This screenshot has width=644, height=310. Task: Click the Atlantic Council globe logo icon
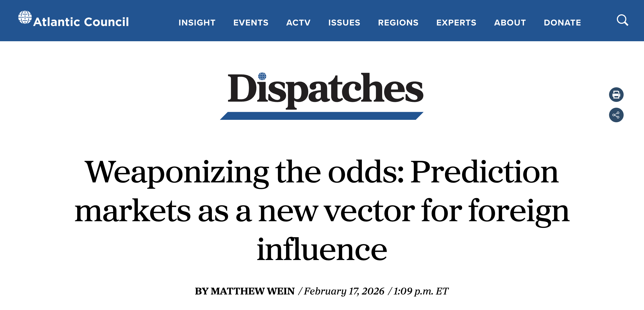pos(25,17)
